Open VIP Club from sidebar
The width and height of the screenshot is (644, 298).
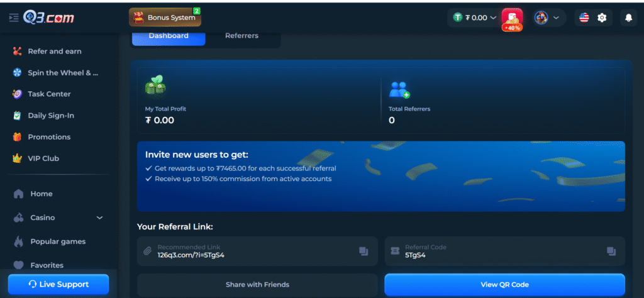[43, 158]
